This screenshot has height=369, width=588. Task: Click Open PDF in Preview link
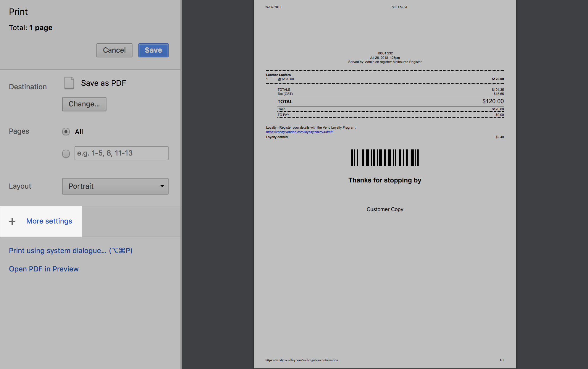point(44,269)
